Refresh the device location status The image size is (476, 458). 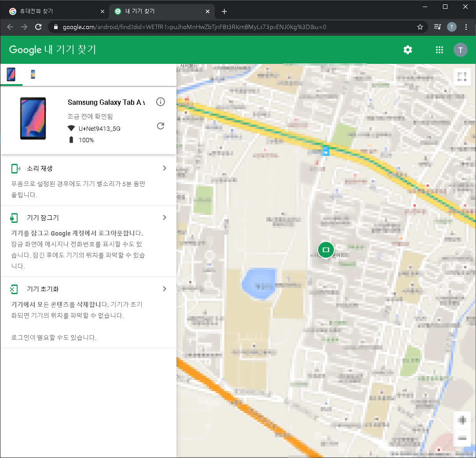point(161,126)
